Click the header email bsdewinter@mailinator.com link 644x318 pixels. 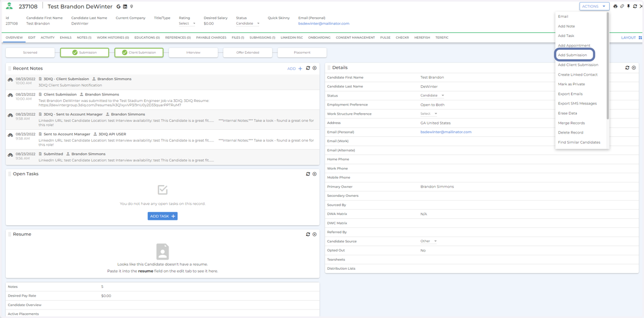pos(324,24)
